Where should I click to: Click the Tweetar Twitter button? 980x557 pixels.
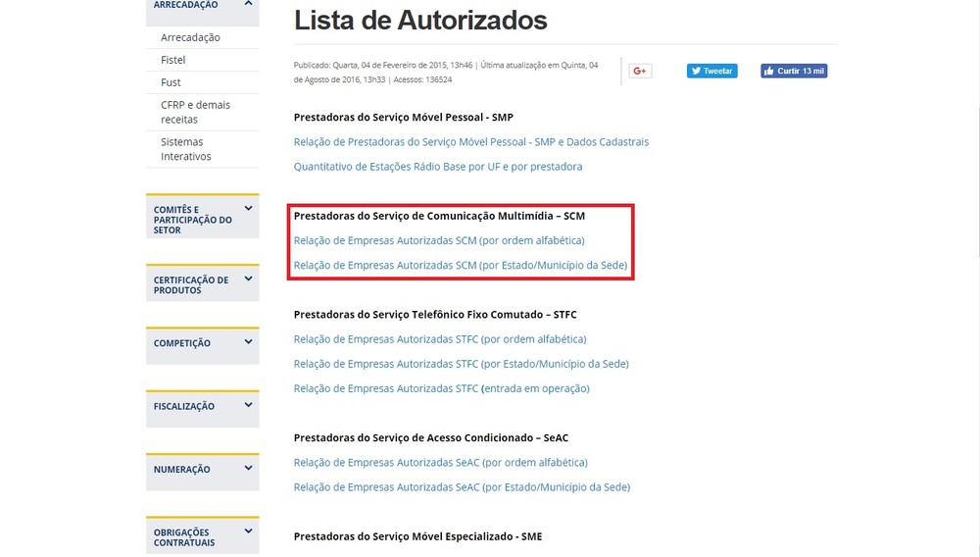click(x=711, y=71)
